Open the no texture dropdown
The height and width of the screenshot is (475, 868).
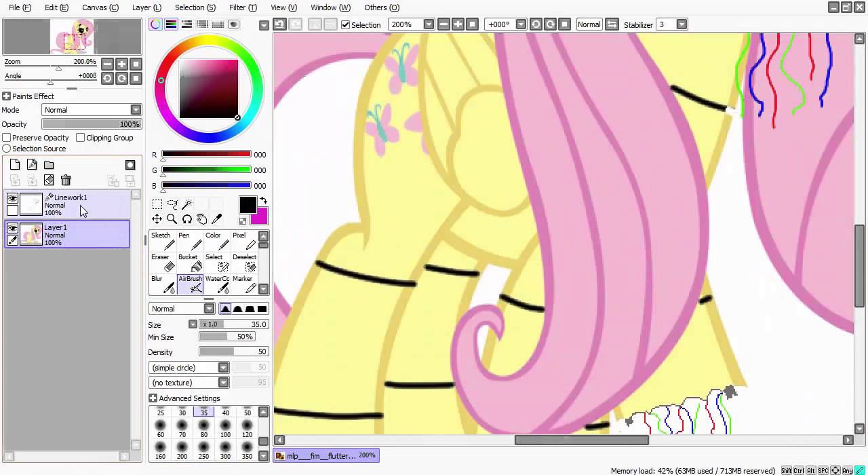(x=223, y=383)
